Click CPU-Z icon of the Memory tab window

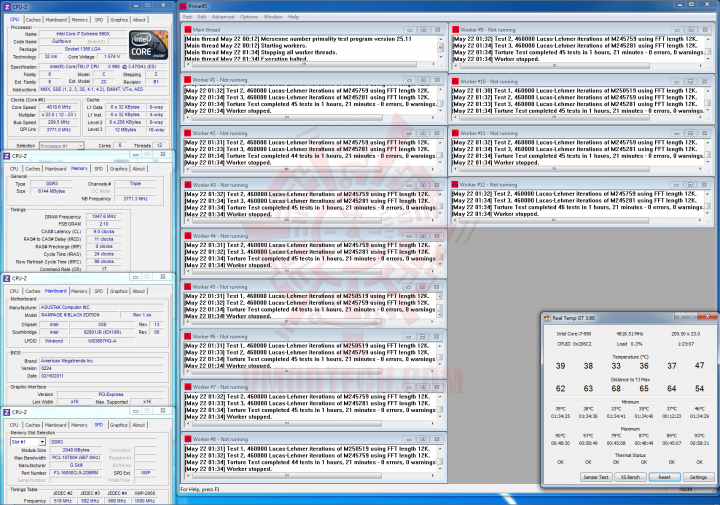(x=7, y=156)
